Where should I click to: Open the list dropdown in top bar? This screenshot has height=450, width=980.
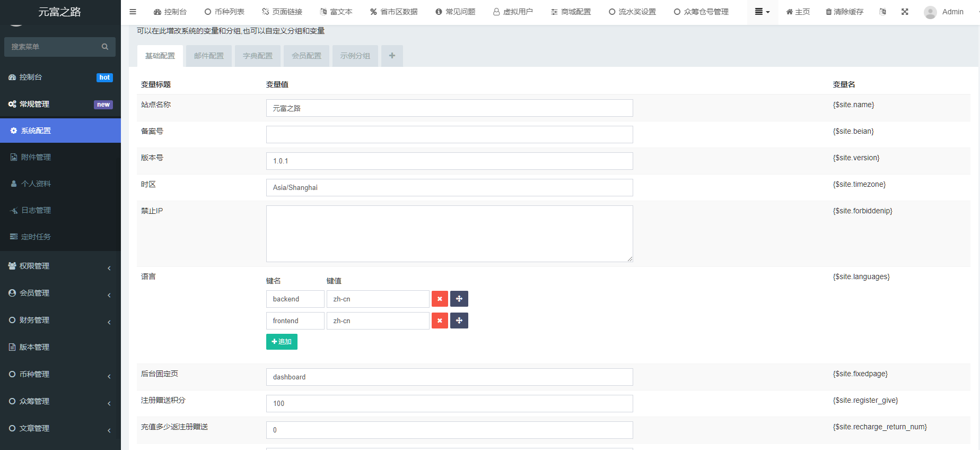tap(762, 12)
